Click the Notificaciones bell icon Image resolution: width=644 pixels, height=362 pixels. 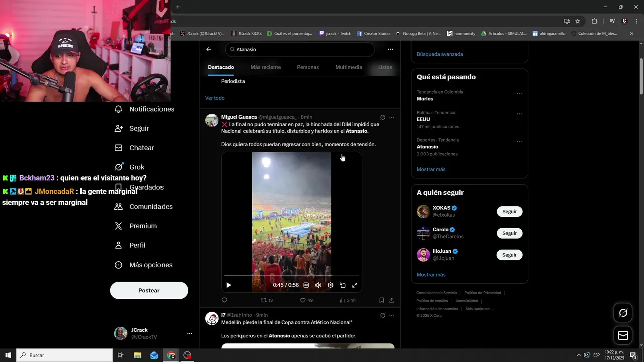tap(119, 109)
